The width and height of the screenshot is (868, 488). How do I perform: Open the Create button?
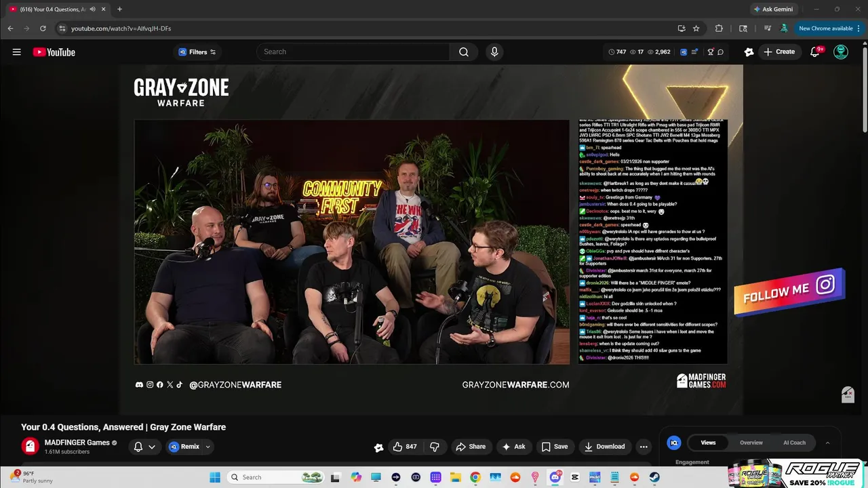[778, 52]
